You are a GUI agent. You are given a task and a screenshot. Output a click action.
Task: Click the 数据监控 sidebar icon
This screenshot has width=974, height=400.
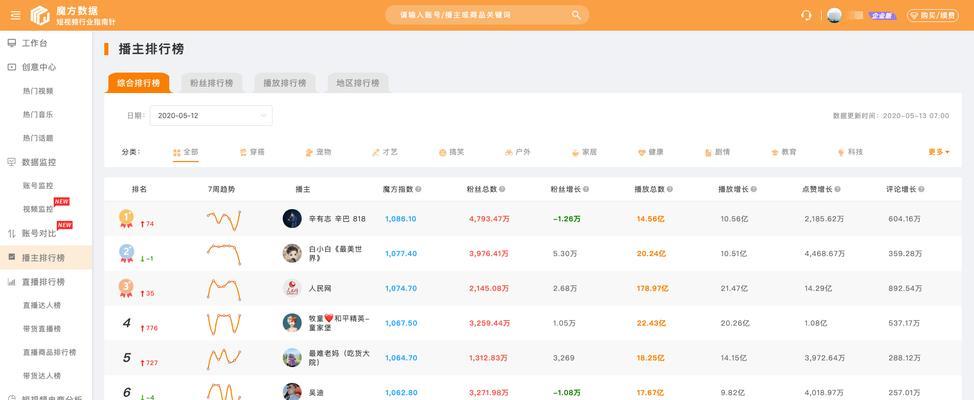(x=11, y=162)
